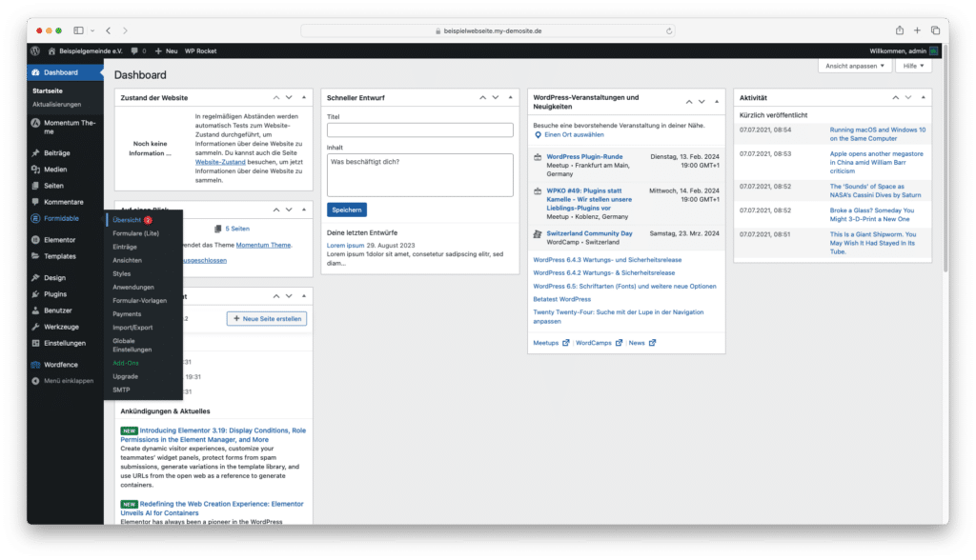Open Kommentare in the admin sidebar
Image resolution: width=976 pixels, height=560 pixels.
66,202
